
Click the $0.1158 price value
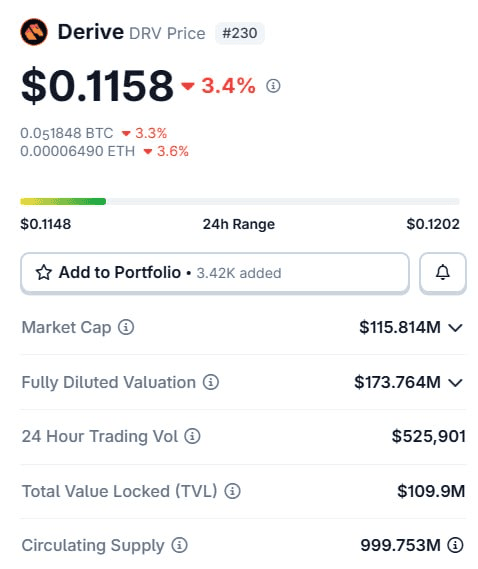pos(97,86)
